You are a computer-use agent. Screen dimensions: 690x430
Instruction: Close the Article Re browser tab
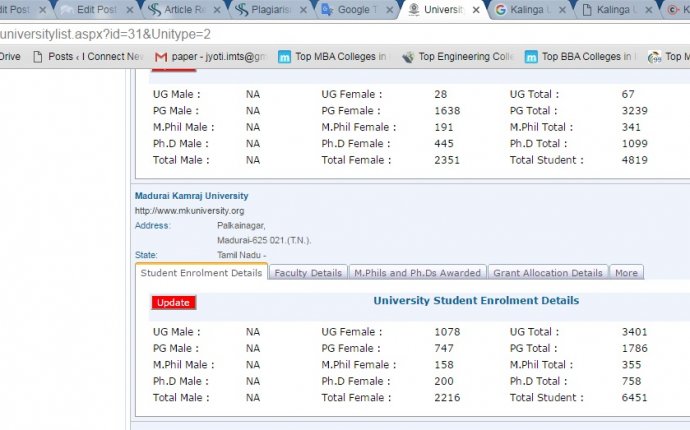[x=217, y=10]
